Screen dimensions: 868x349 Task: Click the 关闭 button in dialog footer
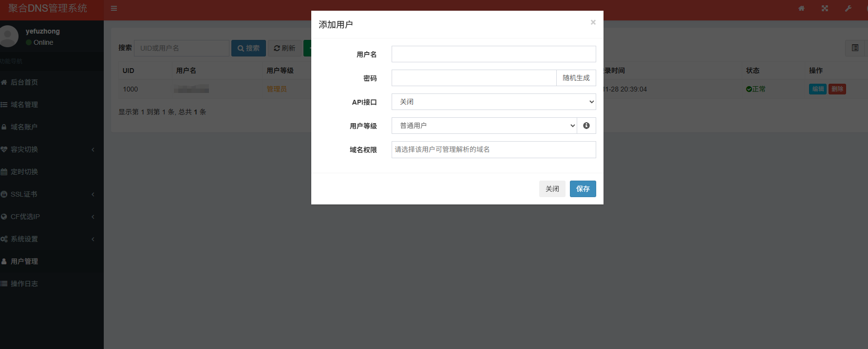click(552, 189)
